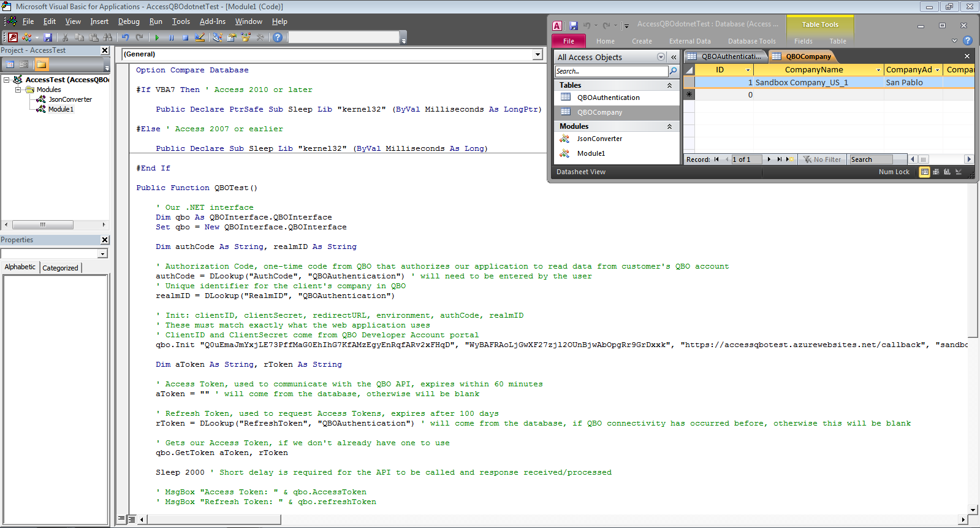Toggle Procedure View at code window bottom

[121, 519]
